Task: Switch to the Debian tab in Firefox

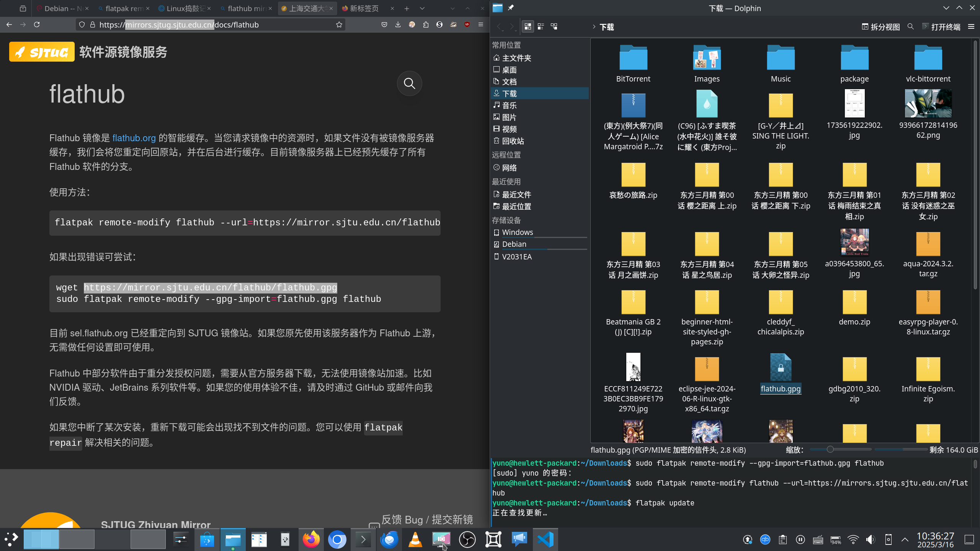Action: 62,8
